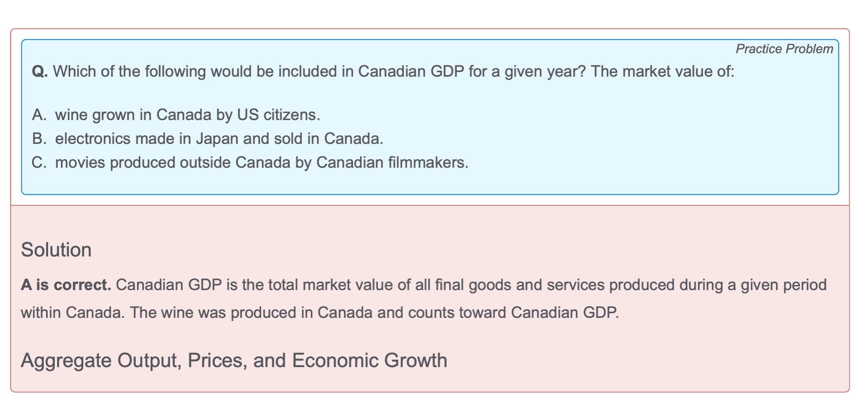Click the bold "Q." question marker
Image resolution: width=868 pixels, height=416 pixels.
pyautogui.click(x=39, y=72)
